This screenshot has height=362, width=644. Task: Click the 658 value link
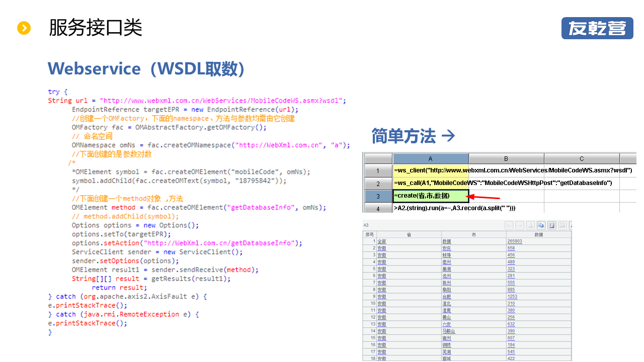click(511, 248)
